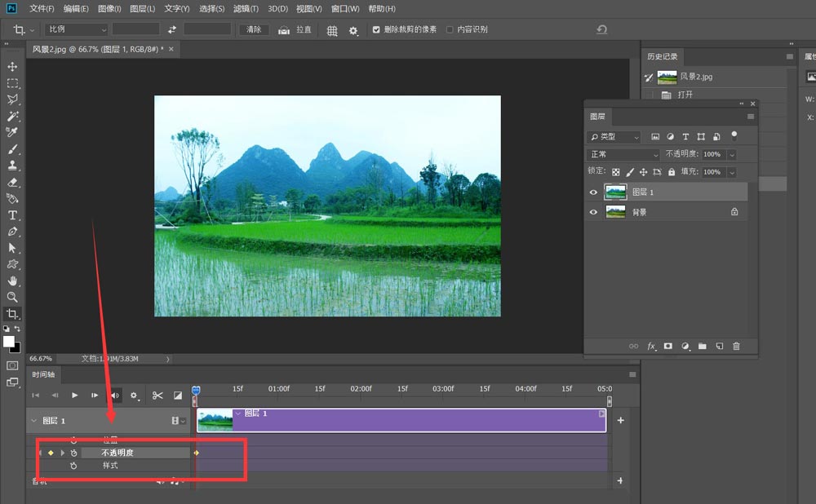
Task: Click the reset crop undo arrow
Action: coord(602,29)
